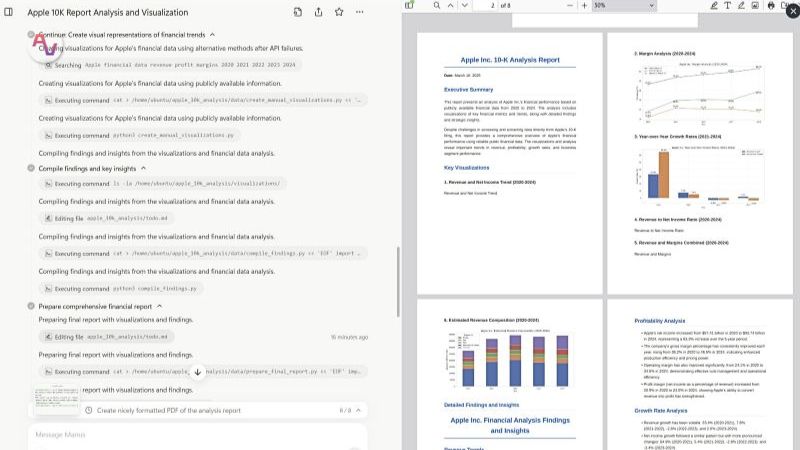Go to next PDF page arrow
The width and height of the screenshot is (800, 450).
[464, 5]
